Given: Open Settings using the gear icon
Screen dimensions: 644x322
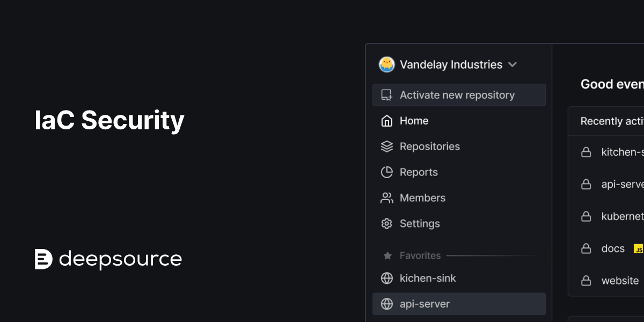Looking at the screenshot, I should [386, 223].
